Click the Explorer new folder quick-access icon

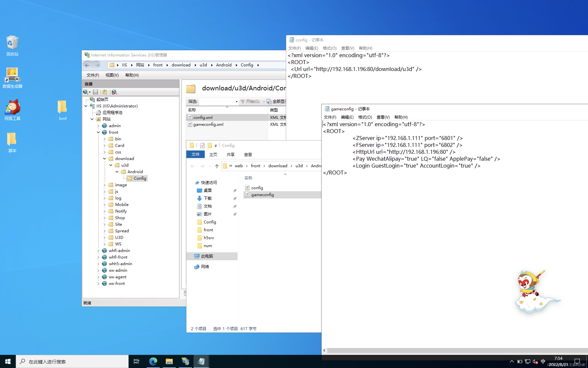click(x=210, y=146)
